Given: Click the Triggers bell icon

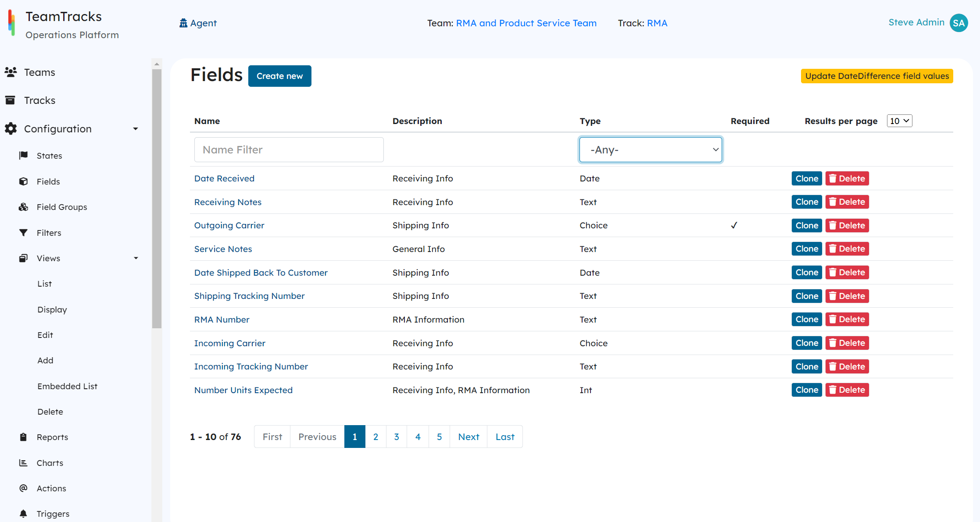Looking at the screenshot, I should tap(24, 513).
